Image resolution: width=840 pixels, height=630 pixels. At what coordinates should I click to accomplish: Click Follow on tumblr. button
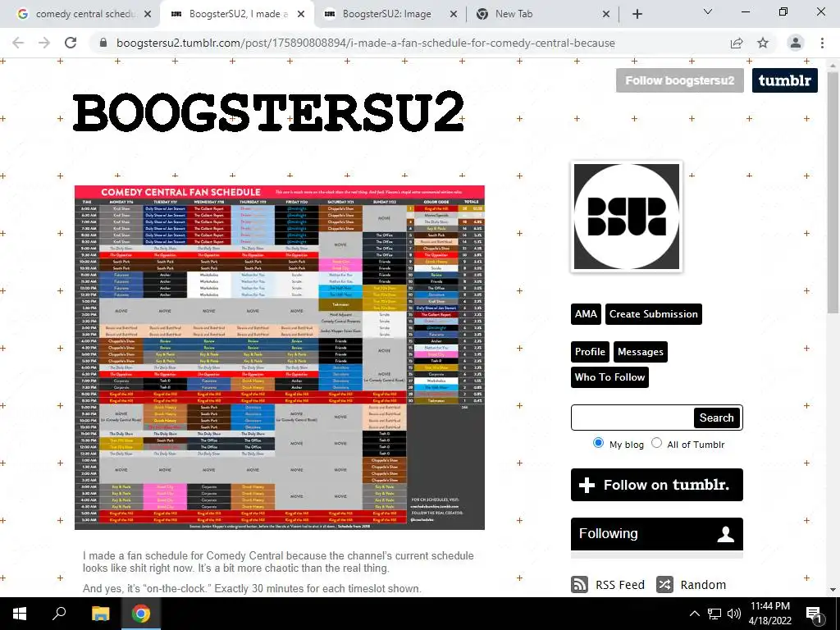(x=657, y=485)
